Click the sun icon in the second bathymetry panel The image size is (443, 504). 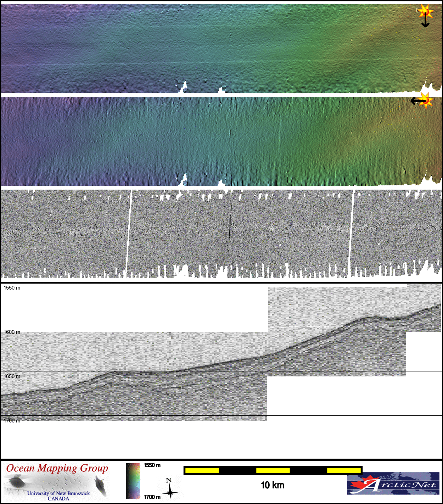tap(426, 101)
